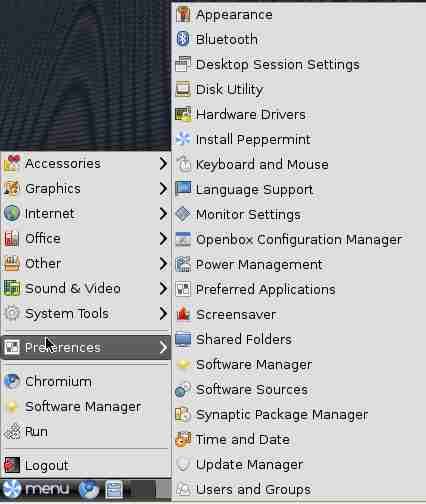The height and width of the screenshot is (504, 426).
Task: Click the Install Peppermint icon
Action: click(x=183, y=139)
